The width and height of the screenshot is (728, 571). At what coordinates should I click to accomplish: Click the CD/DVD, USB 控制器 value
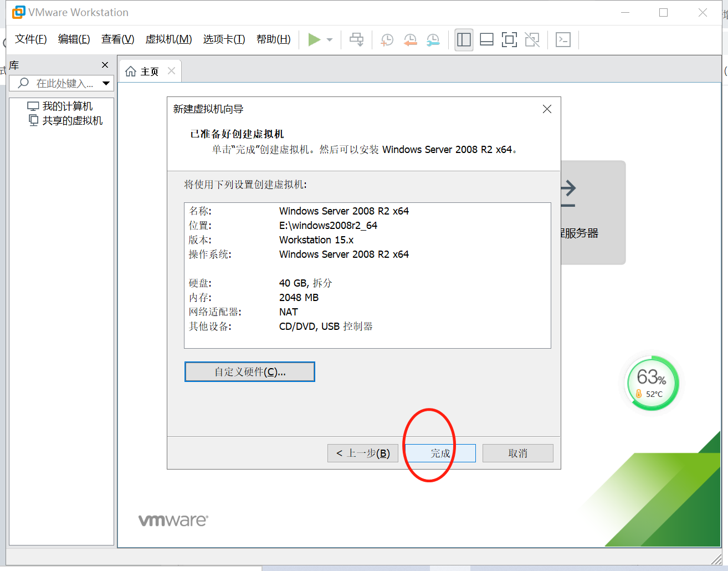pos(326,327)
